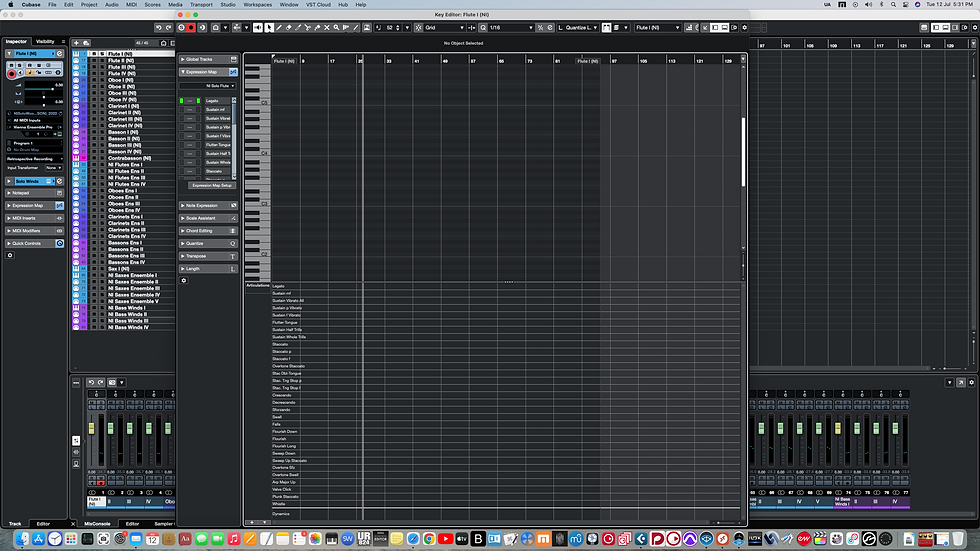This screenshot has height=551, width=980.
Task: Toggle Acoustic Feedback speaker icon
Action: pos(258,27)
